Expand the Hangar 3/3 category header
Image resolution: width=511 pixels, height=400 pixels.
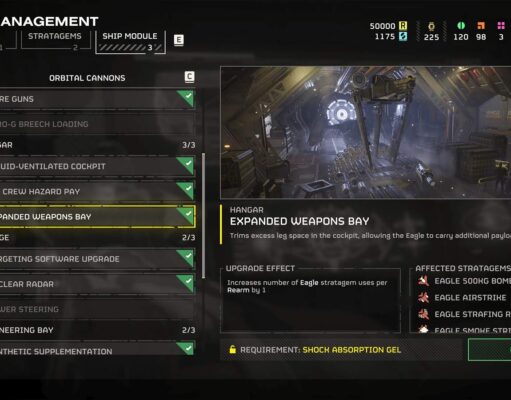coord(97,145)
